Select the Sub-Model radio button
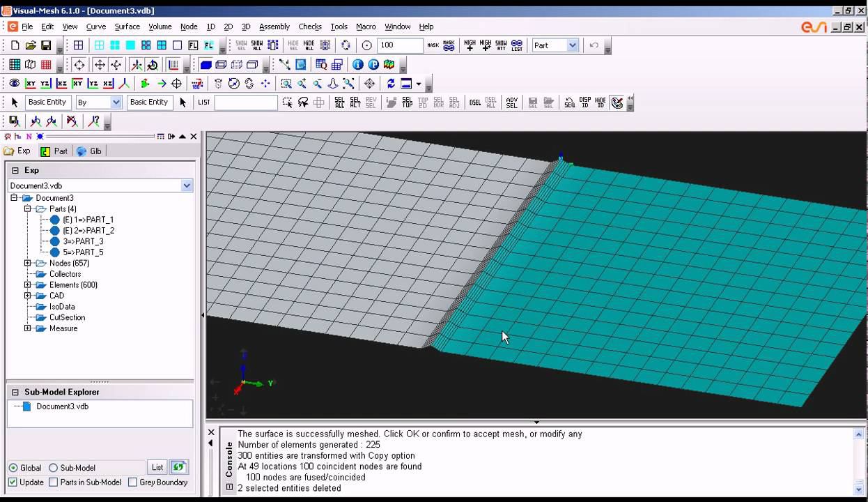The width and height of the screenshot is (868, 502). coord(52,468)
